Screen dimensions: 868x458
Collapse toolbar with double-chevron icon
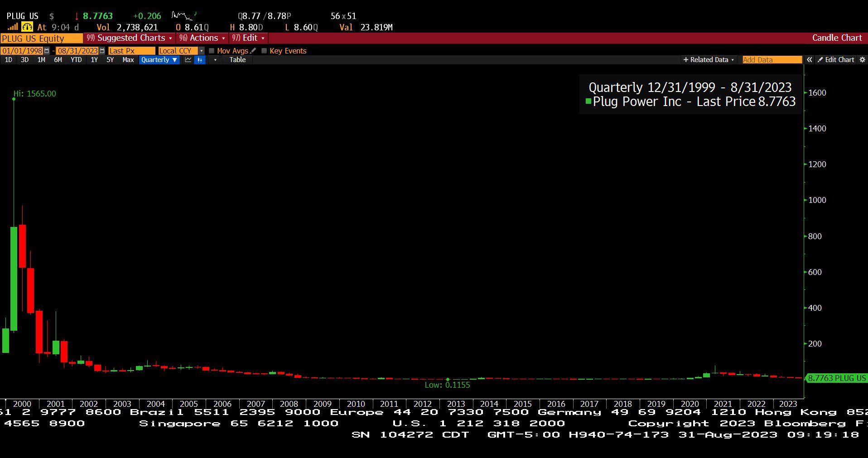(809, 60)
